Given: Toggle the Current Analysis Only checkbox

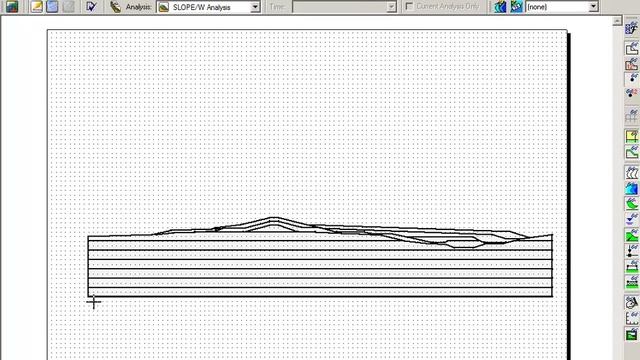Looking at the screenshot, I should coord(409,7).
